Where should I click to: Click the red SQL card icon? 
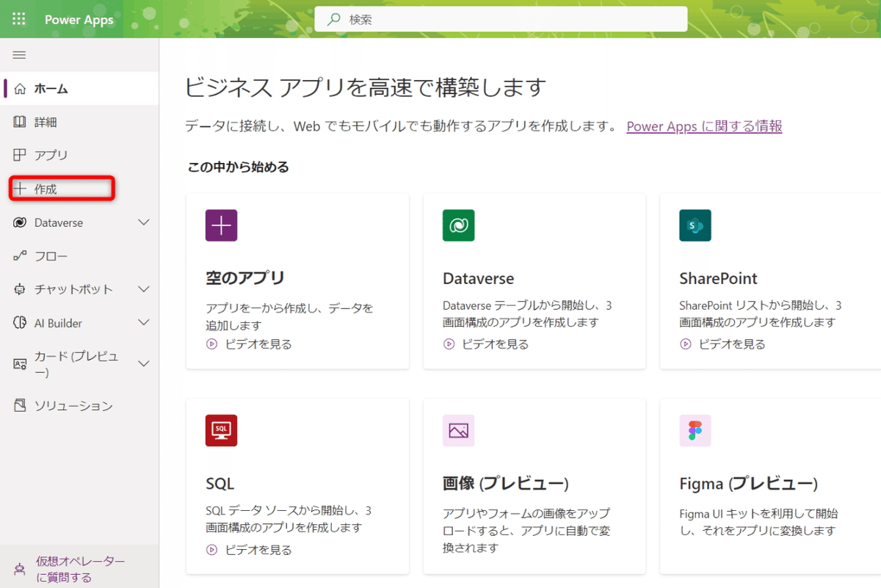(x=221, y=431)
